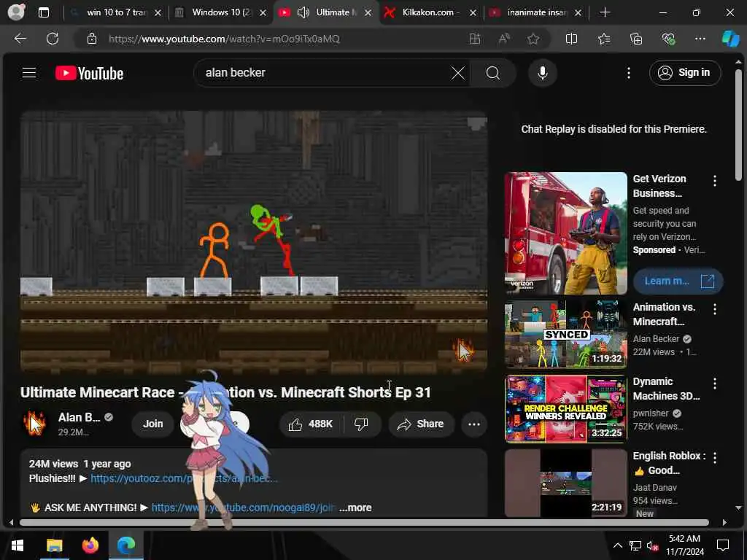Open Edge split screen
Image resolution: width=747 pixels, height=560 pixels.
coord(571,39)
